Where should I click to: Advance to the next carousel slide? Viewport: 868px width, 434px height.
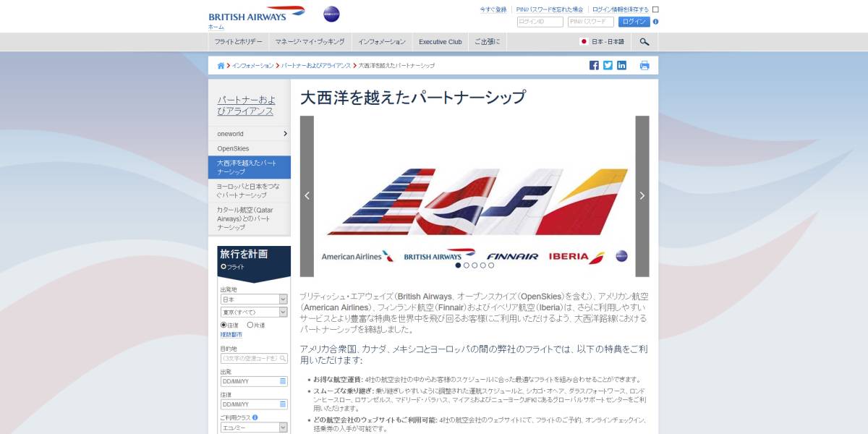(x=642, y=196)
